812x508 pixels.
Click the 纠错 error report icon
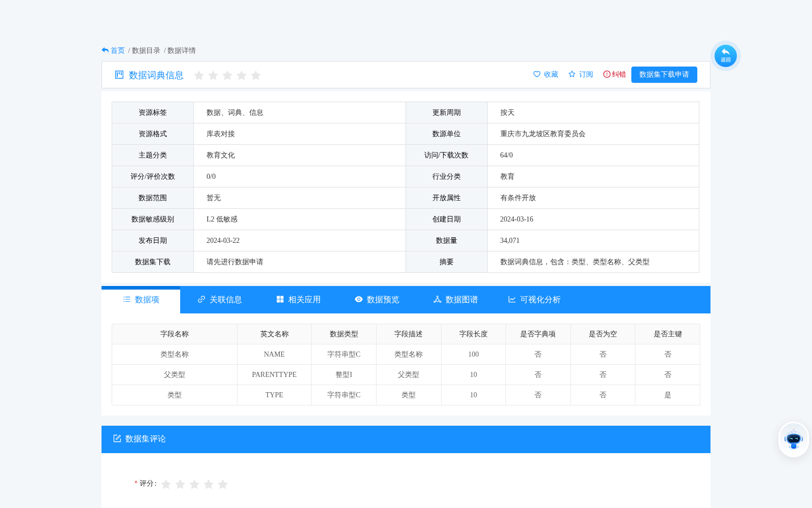point(606,74)
